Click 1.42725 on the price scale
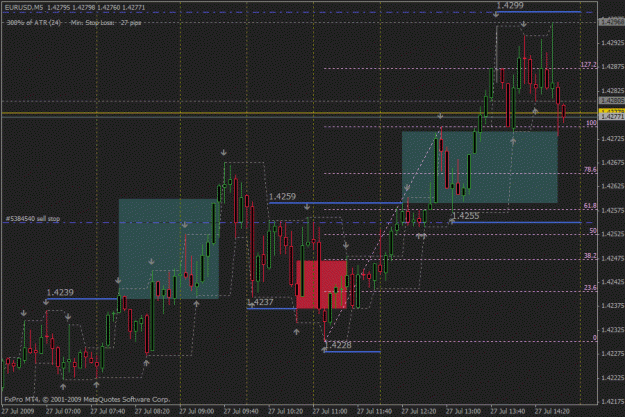 click(613, 138)
